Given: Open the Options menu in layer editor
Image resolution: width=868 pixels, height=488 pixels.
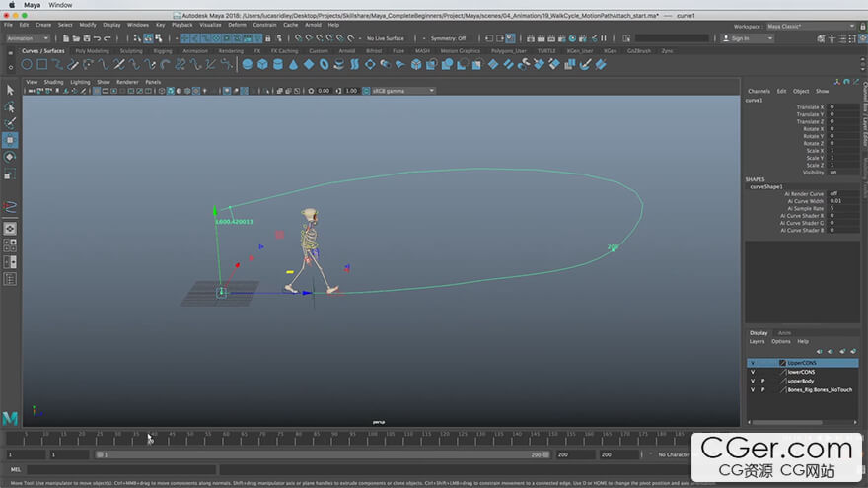Looking at the screenshot, I should [781, 341].
